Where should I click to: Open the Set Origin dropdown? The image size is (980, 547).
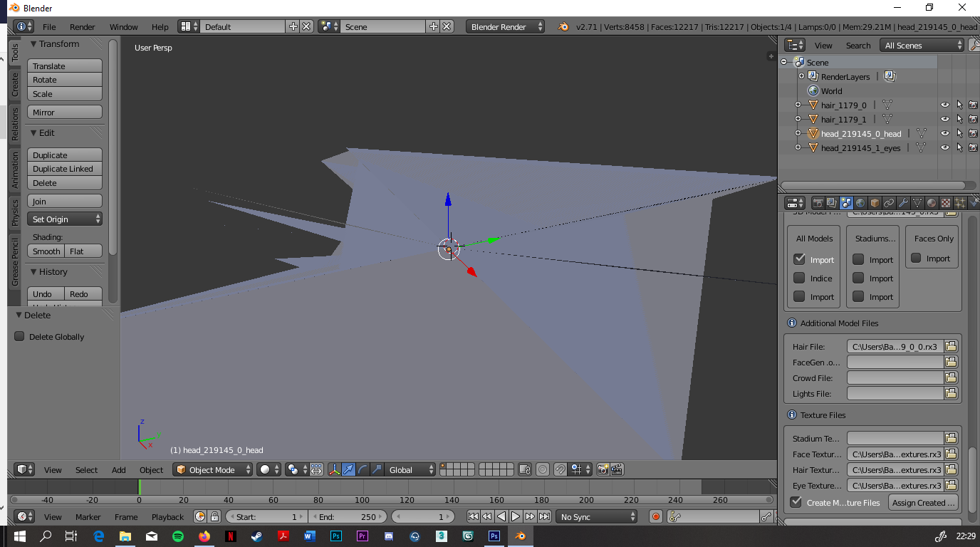click(65, 219)
